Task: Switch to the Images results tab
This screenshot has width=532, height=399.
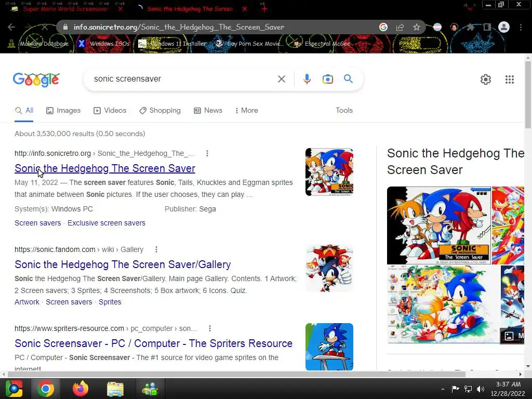Action: 63,111
